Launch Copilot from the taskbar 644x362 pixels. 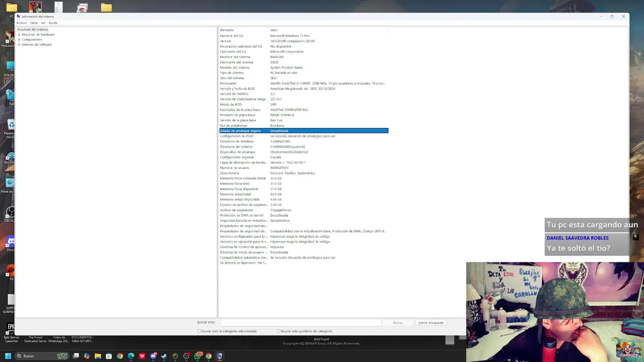coord(87,356)
